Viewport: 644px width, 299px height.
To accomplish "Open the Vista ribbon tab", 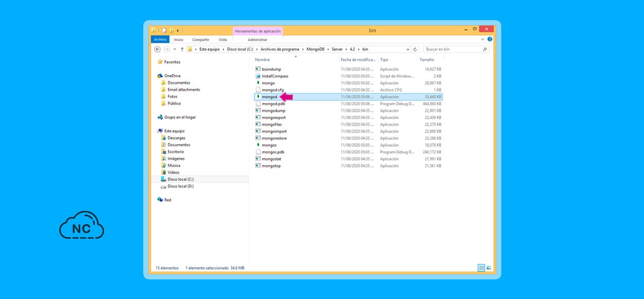I will [x=223, y=40].
